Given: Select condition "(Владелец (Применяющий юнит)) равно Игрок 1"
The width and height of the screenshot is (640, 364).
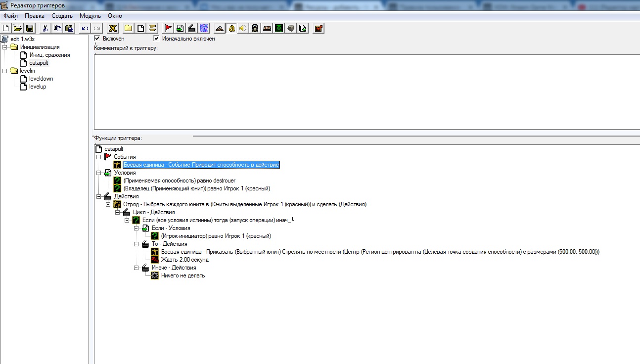Looking at the screenshot, I should click(x=197, y=188).
